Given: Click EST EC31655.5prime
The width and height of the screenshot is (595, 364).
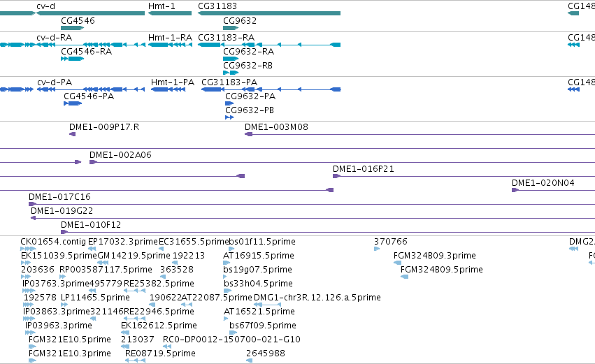Looking at the screenshot, I should 162,249.
